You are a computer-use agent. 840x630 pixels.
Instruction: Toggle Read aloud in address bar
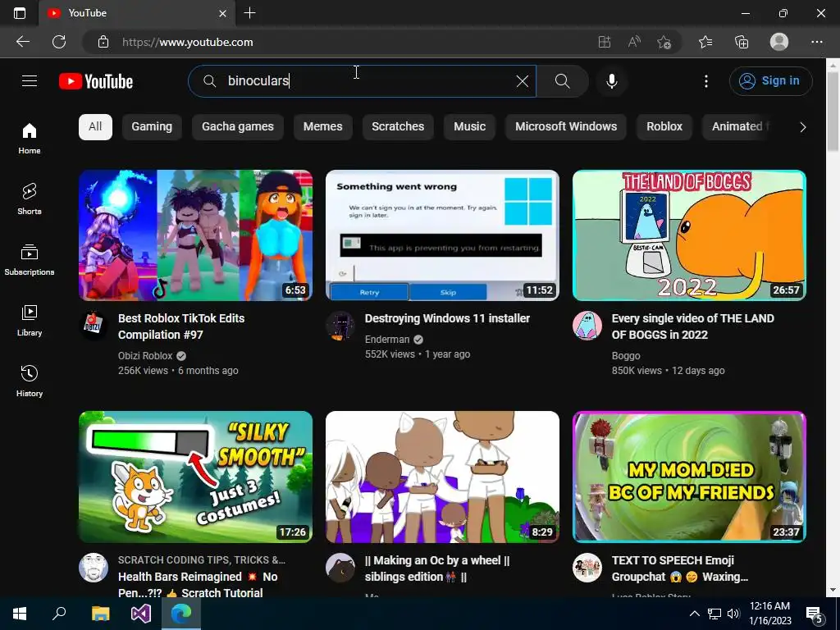[634, 42]
